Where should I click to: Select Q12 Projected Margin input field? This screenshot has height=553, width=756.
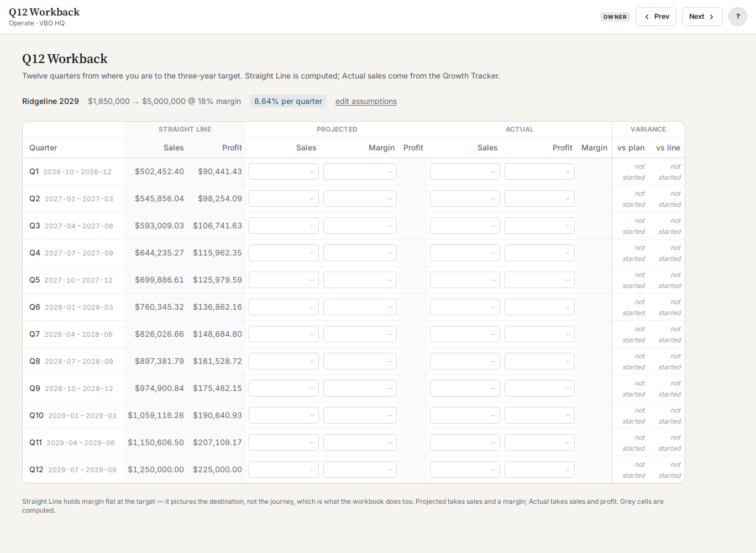point(360,469)
